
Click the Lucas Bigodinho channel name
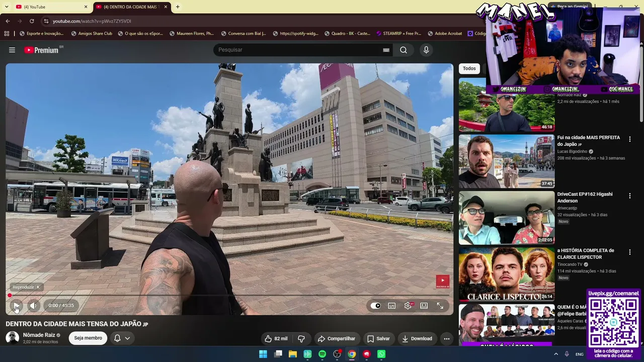coord(573,151)
